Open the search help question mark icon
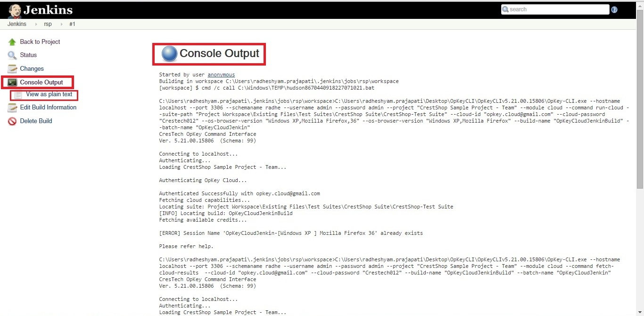The image size is (644, 316). coord(614,9)
